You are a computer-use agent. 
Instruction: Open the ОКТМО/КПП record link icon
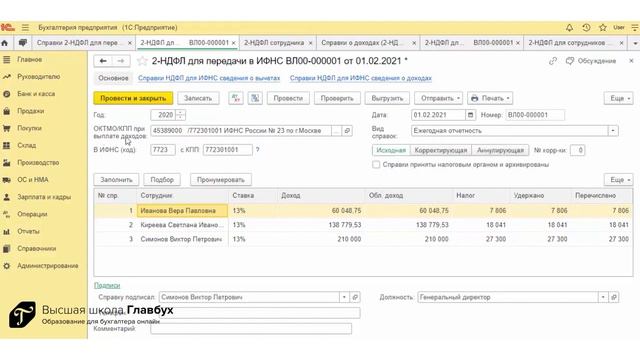(347, 131)
